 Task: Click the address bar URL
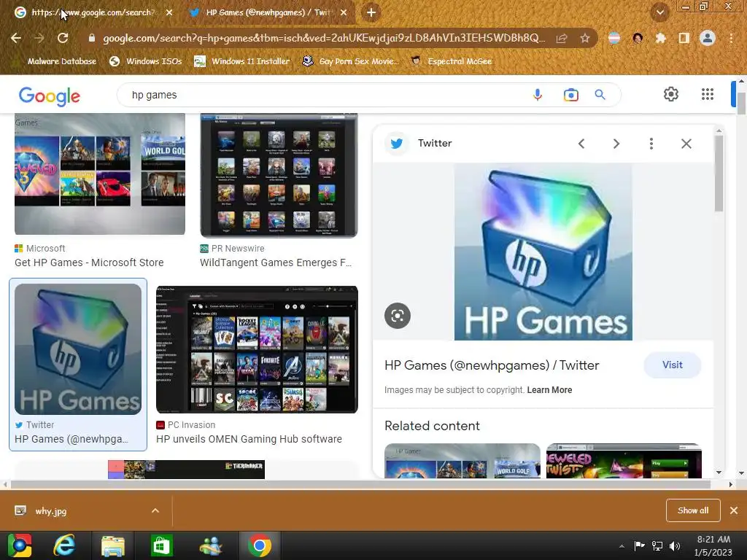pyautogui.click(x=323, y=38)
